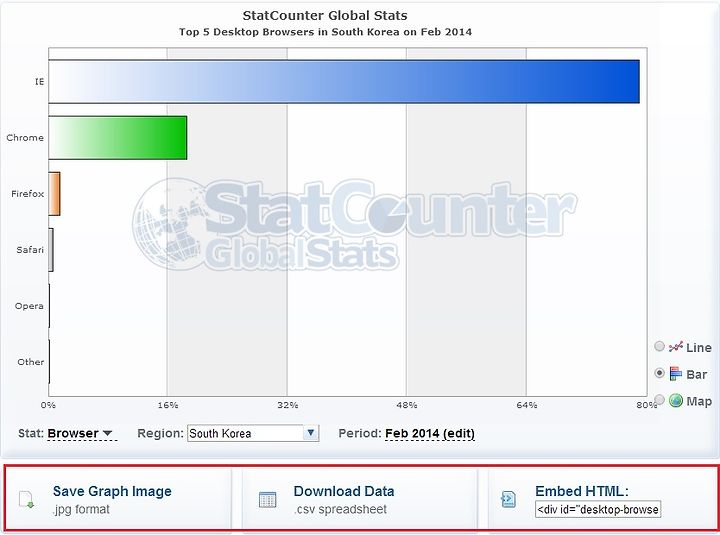This screenshot has width=720, height=535.
Task: Click the '32%' axis value
Action: click(x=288, y=405)
